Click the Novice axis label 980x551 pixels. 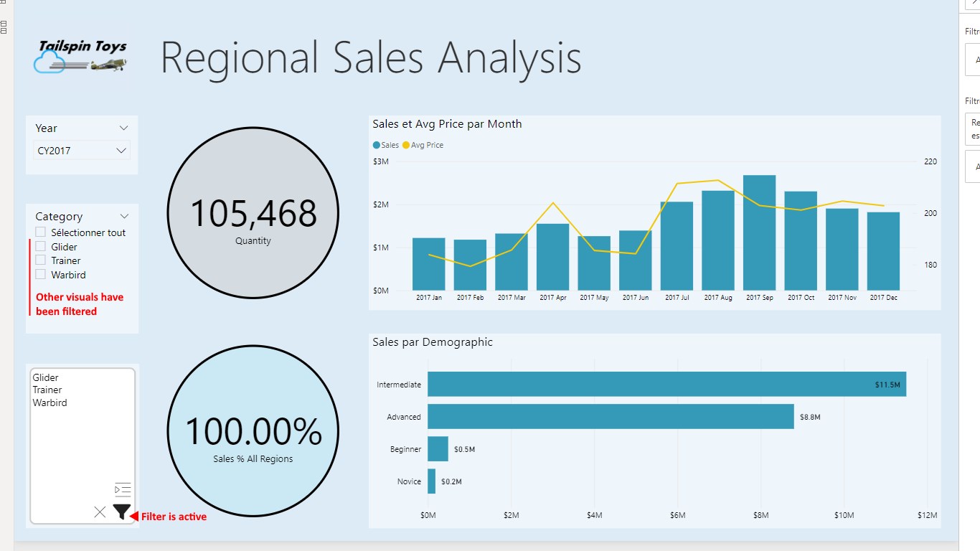(x=409, y=482)
